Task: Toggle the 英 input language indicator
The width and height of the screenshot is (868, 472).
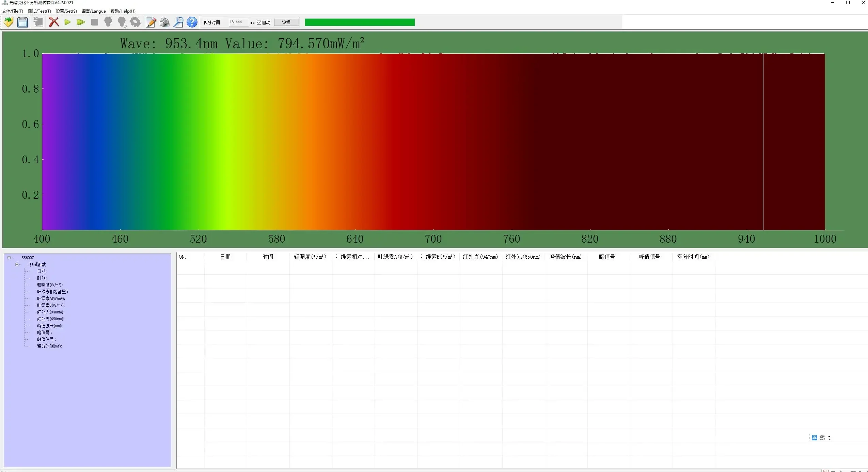Action: tap(822, 438)
